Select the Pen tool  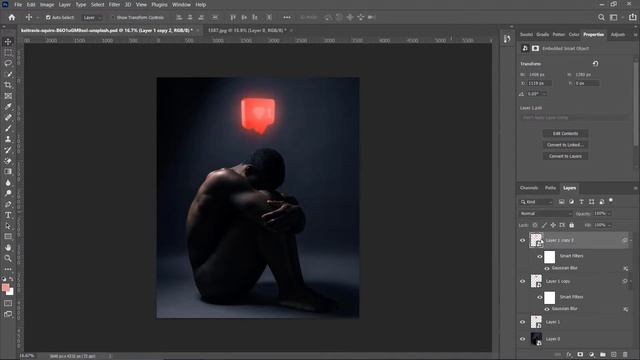[x=8, y=204]
